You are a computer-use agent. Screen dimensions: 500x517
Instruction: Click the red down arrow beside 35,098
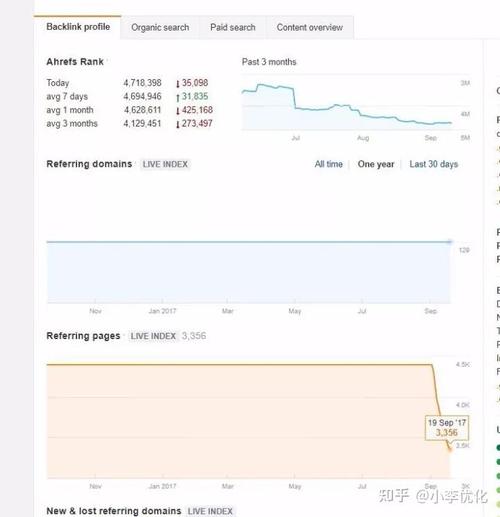pos(178,84)
